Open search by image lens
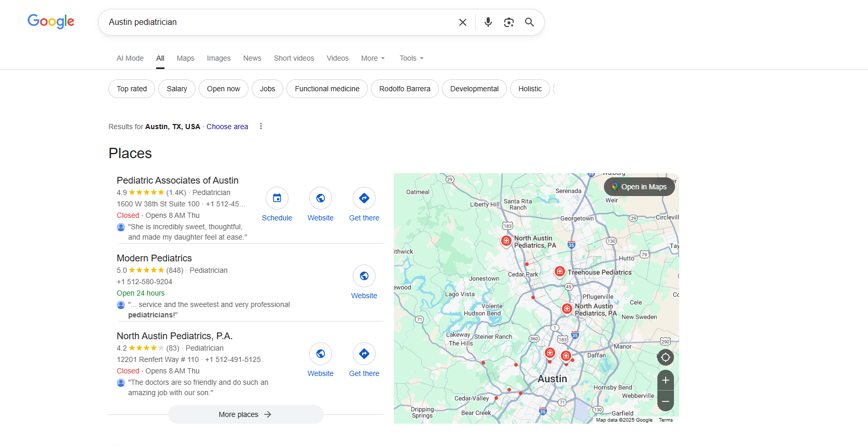 click(x=508, y=22)
